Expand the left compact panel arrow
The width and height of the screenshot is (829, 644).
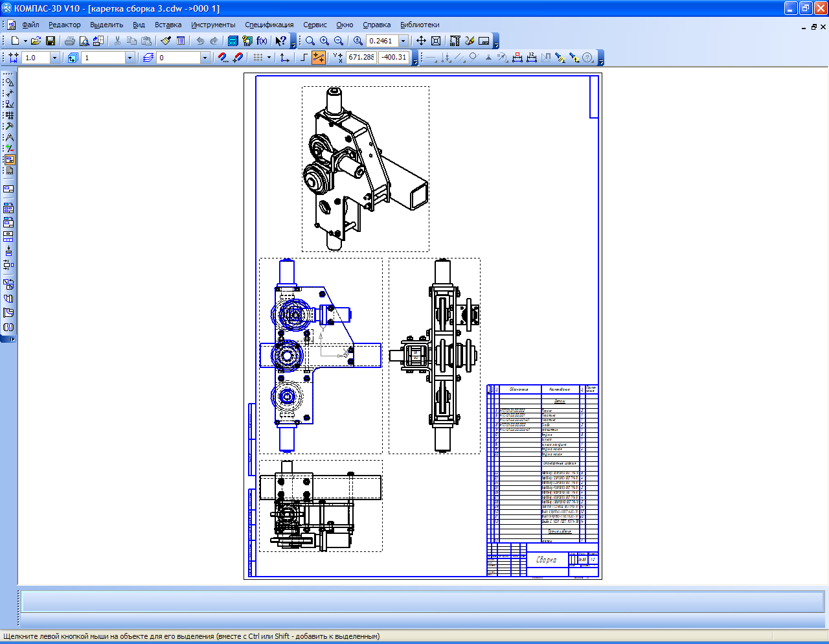tap(12, 339)
